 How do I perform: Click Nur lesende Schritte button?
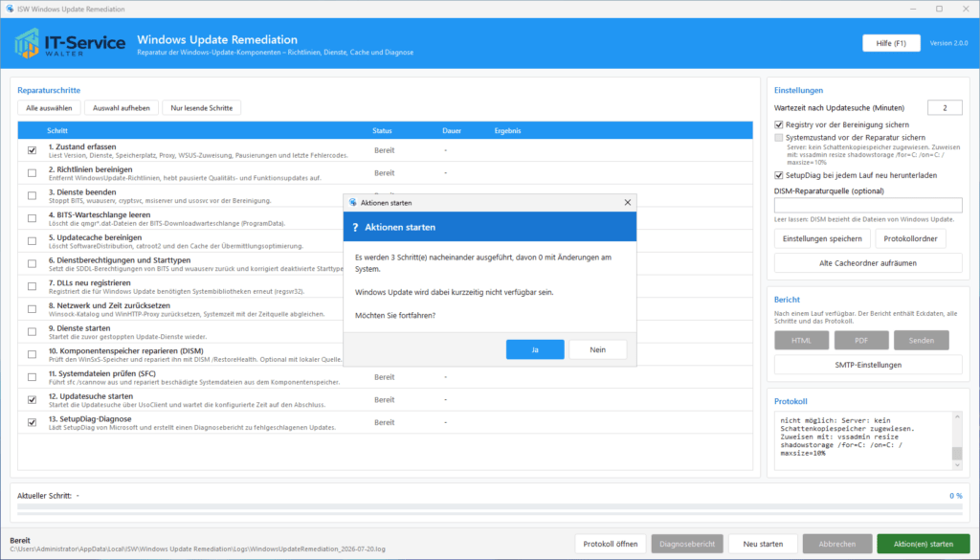201,108
